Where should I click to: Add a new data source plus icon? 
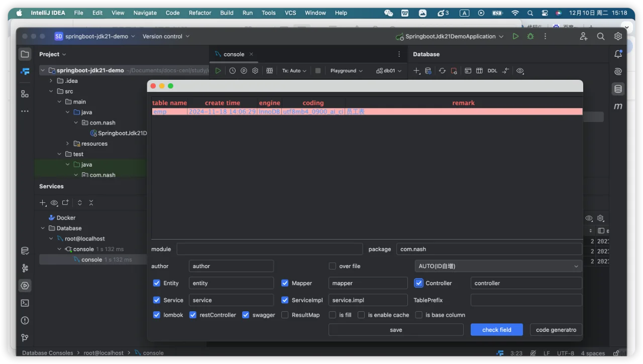tap(417, 71)
